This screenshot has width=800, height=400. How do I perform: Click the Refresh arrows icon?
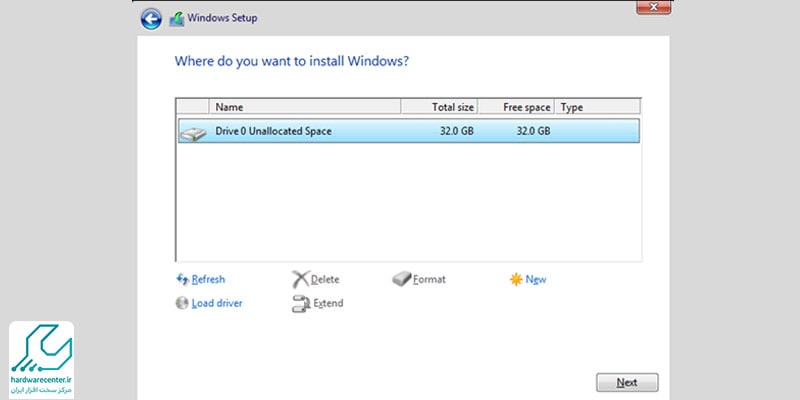[182, 279]
